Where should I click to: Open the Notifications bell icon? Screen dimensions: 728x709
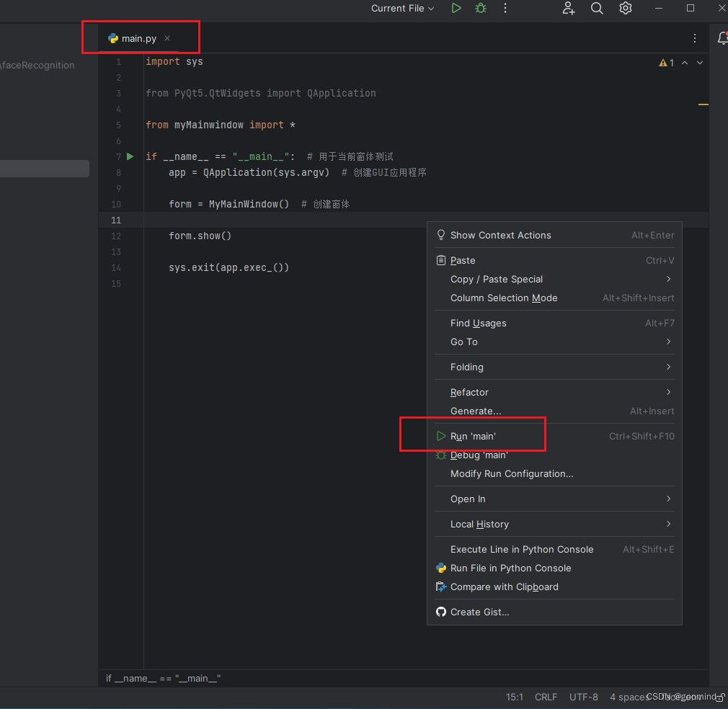click(x=722, y=38)
